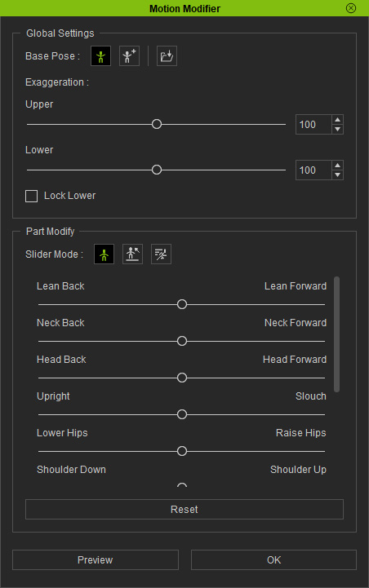Enable the Lock Lower checkbox
The width and height of the screenshot is (369, 588).
tap(32, 196)
